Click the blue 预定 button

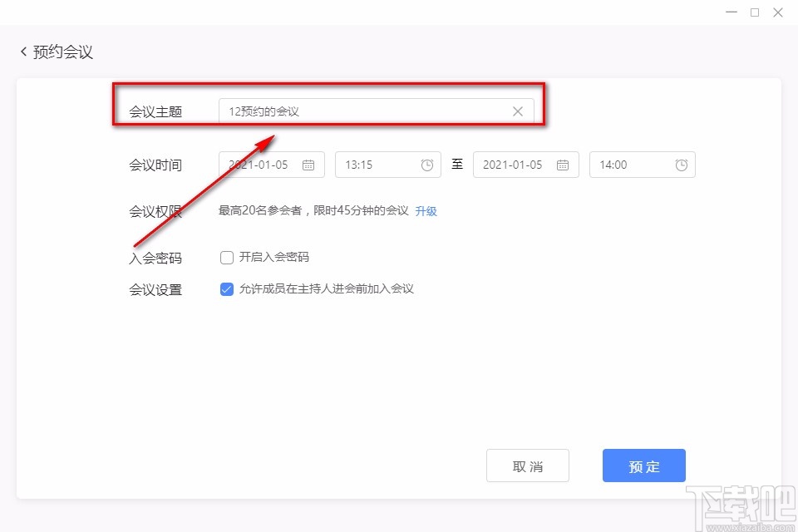coord(644,465)
